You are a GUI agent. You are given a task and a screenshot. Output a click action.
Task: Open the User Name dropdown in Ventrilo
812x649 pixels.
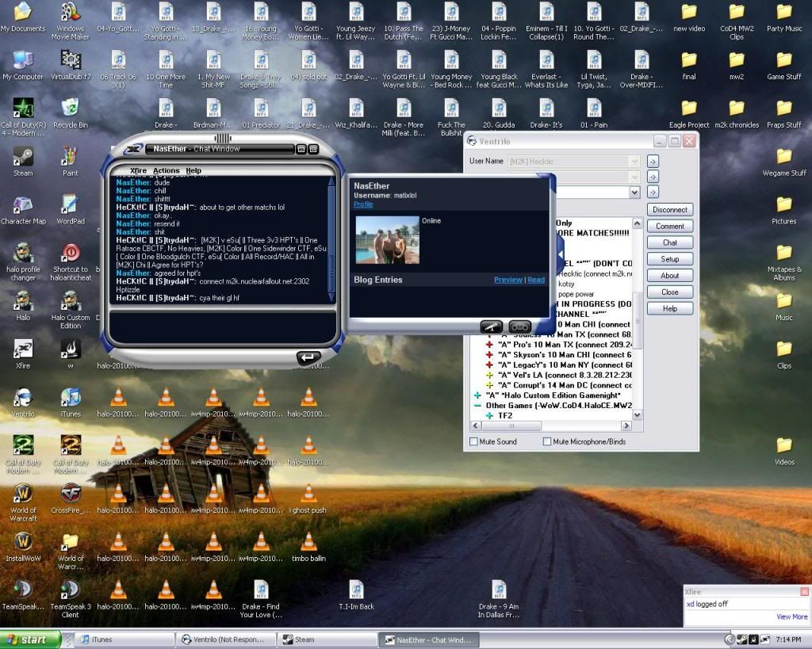(636, 160)
